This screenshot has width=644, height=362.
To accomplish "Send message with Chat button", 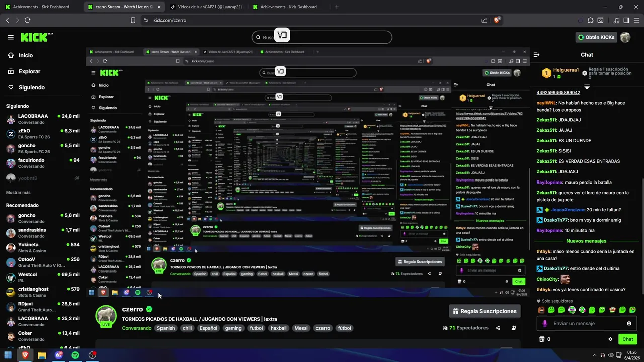I will [627, 339].
